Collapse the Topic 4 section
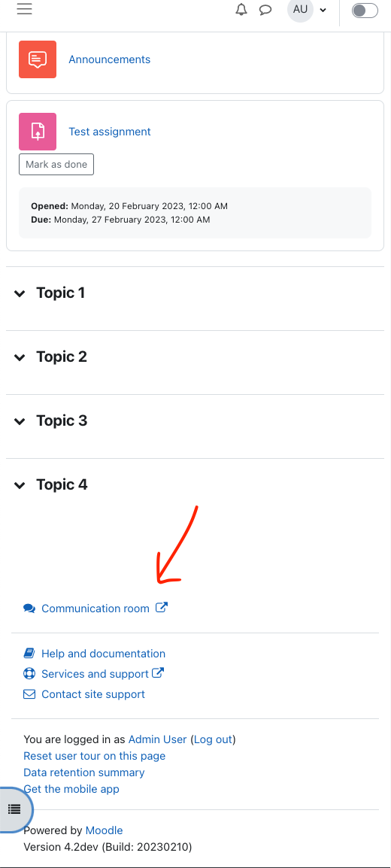Screen dimensions: 391x868 pyautogui.click(x=20, y=485)
